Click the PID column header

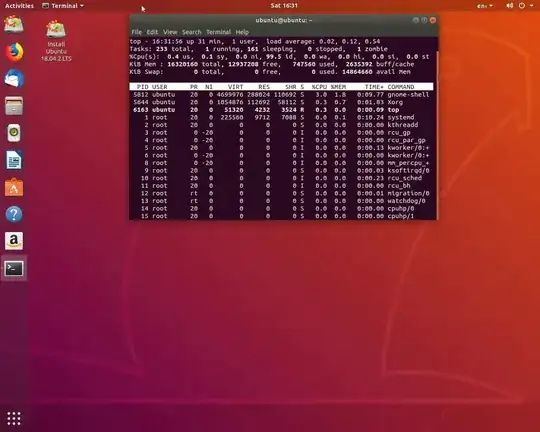click(x=143, y=87)
